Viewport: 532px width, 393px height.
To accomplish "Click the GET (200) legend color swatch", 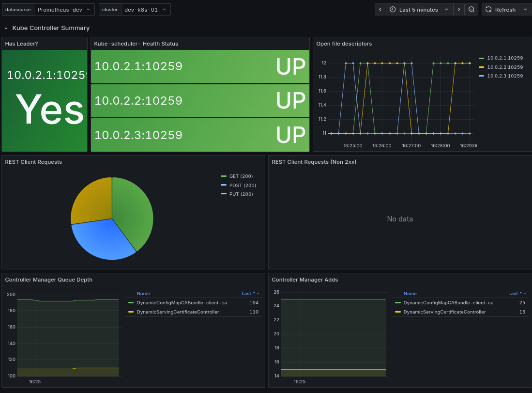I will (x=223, y=176).
